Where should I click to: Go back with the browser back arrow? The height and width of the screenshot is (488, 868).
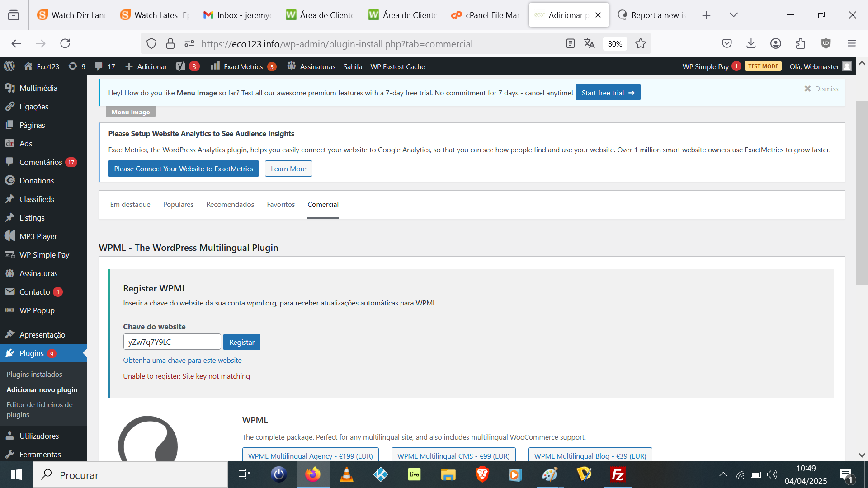point(16,43)
